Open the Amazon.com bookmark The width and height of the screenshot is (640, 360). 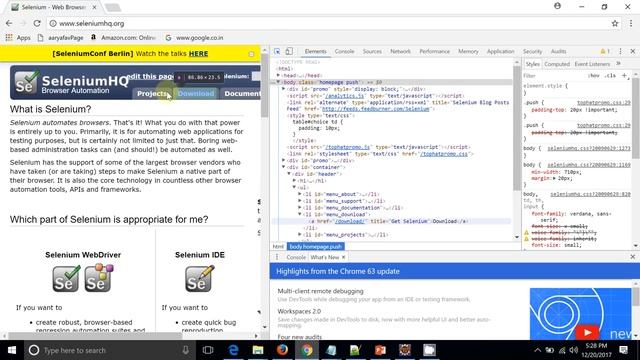point(124,38)
